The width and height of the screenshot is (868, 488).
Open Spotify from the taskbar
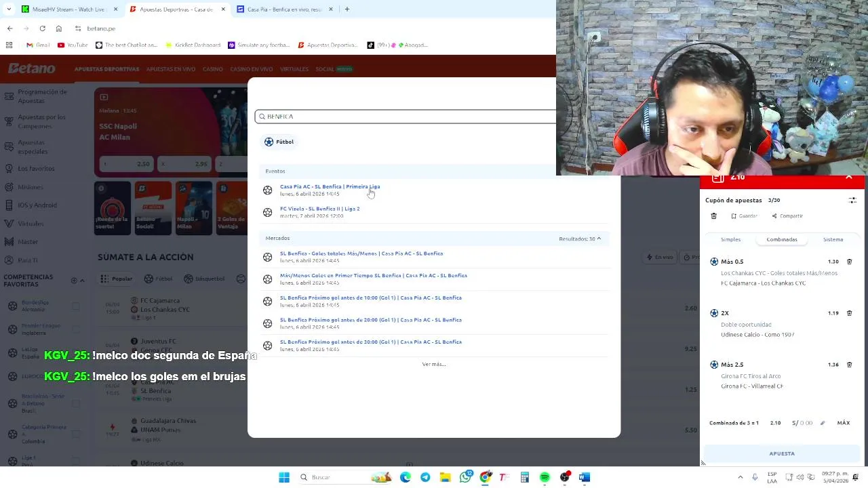[x=545, y=477]
